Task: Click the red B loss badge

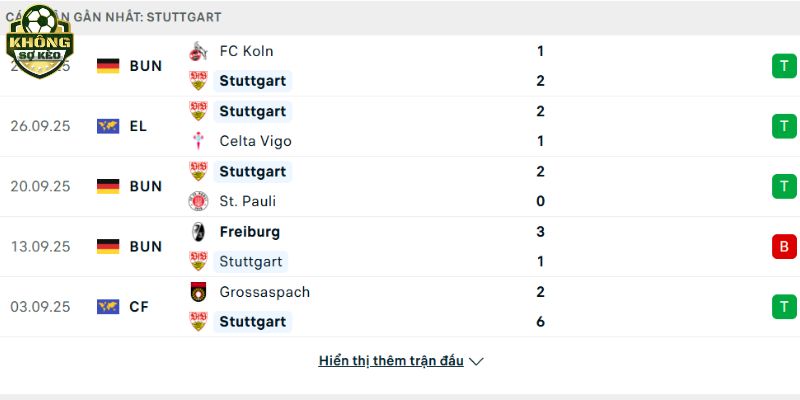Action: pos(783,246)
